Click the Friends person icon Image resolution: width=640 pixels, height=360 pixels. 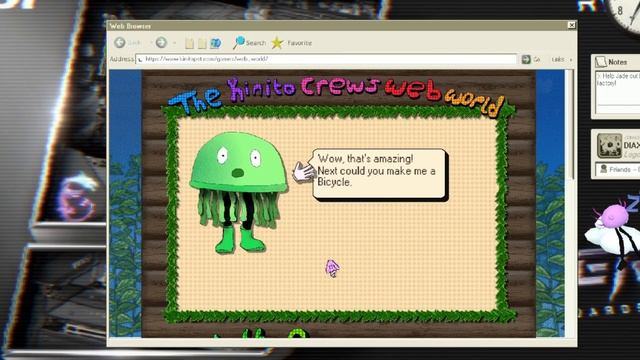coord(603,169)
